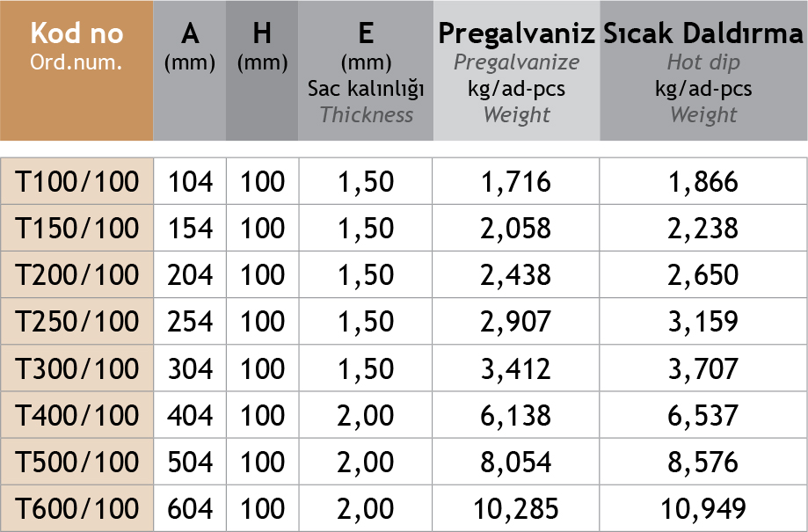
Task: Select the 8,576 hot dip weight value
Action: pos(703,462)
